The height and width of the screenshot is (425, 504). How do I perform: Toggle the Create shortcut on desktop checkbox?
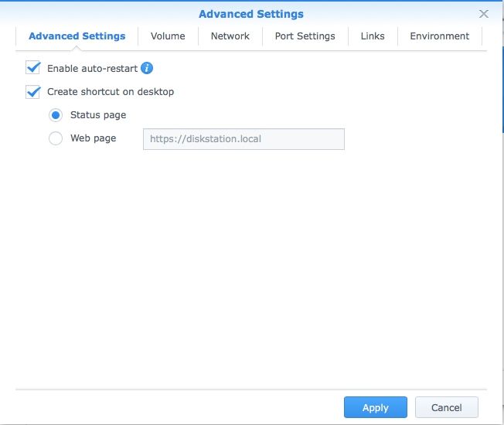tap(32, 92)
